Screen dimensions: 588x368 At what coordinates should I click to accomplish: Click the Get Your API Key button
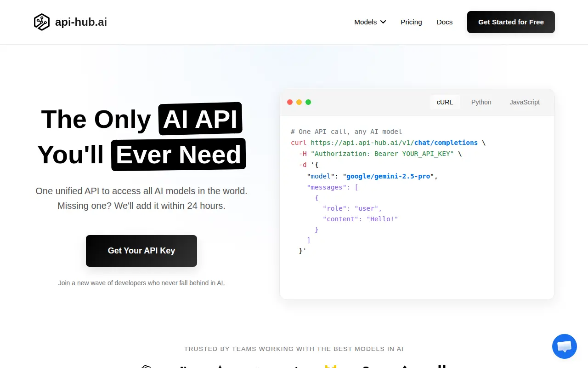coord(141,251)
